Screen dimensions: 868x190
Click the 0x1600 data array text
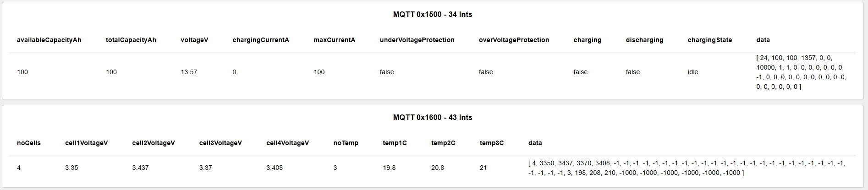click(x=686, y=168)
